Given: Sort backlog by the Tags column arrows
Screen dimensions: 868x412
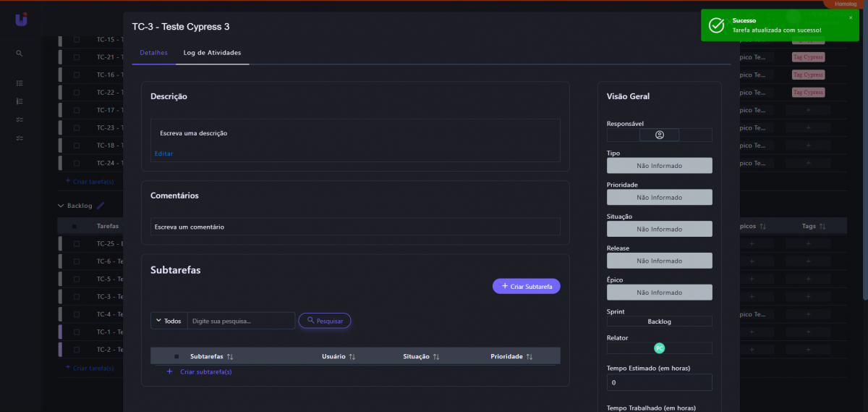Looking at the screenshot, I should tap(822, 227).
